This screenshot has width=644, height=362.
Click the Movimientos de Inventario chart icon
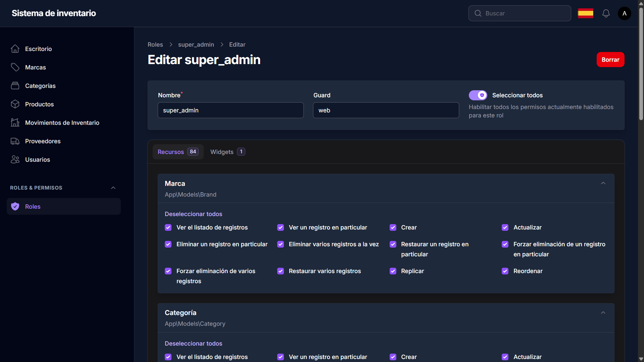(15, 122)
